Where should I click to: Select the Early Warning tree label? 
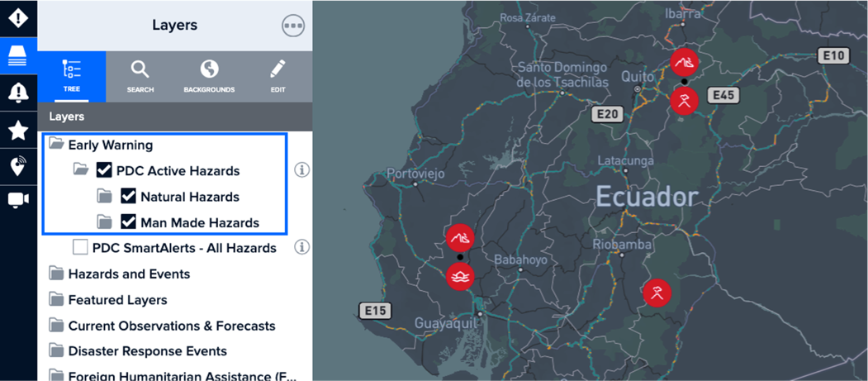(x=110, y=145)
